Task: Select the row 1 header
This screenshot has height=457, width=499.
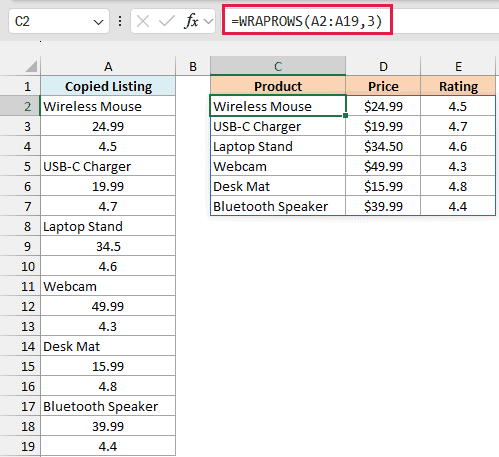Action: click(x=20, y=86)
